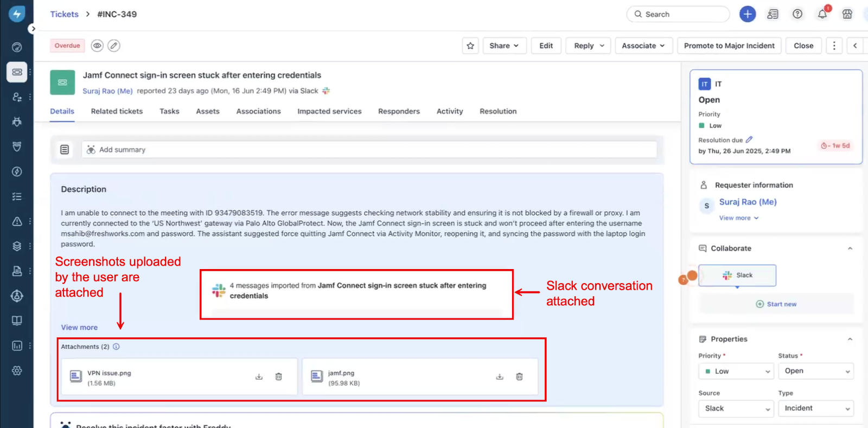Open the dashboard gauge sidebar icon
The image size is (868, 428).
[17, 47]
